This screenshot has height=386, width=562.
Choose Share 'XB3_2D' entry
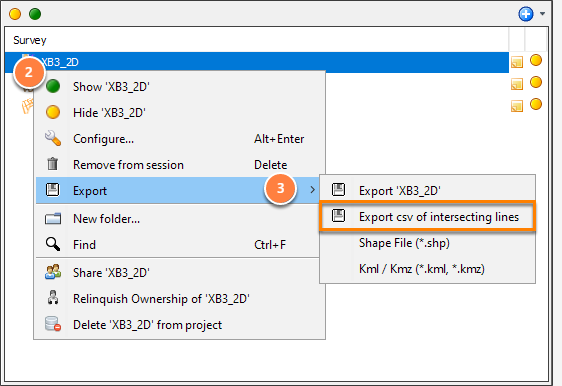pyautogui.click(x=179, y=273)
